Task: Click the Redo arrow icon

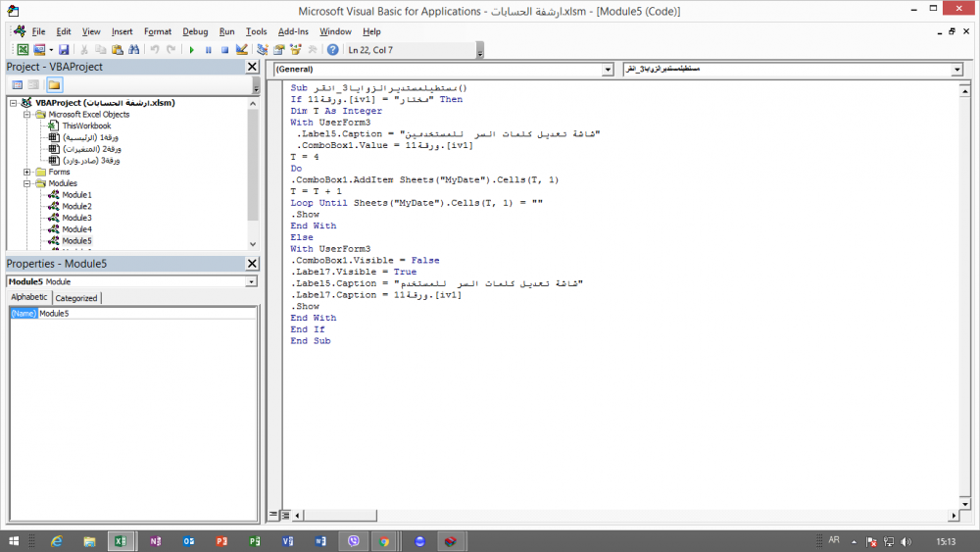Action: (171, 50)
